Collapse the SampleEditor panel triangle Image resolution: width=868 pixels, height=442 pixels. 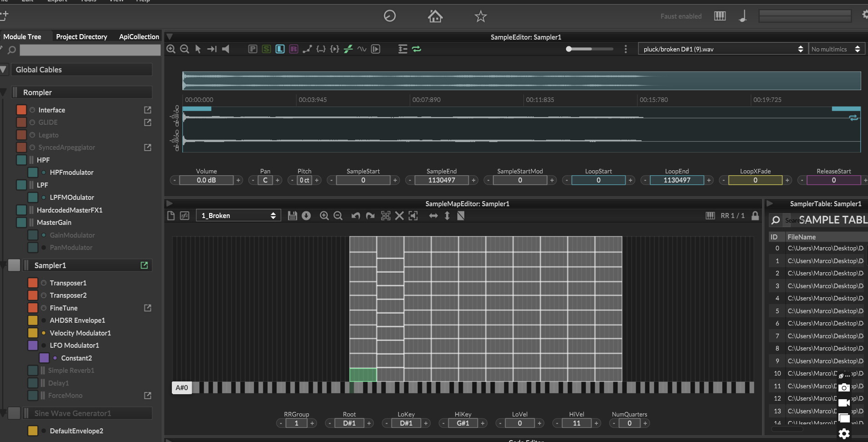click(170, 36)
